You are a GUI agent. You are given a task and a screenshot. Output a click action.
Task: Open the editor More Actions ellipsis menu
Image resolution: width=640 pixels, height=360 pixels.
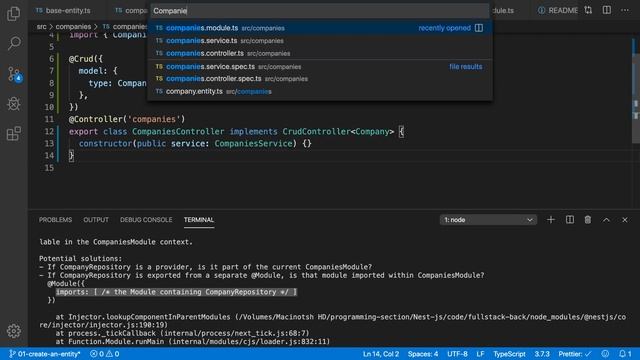coord(625,10)
